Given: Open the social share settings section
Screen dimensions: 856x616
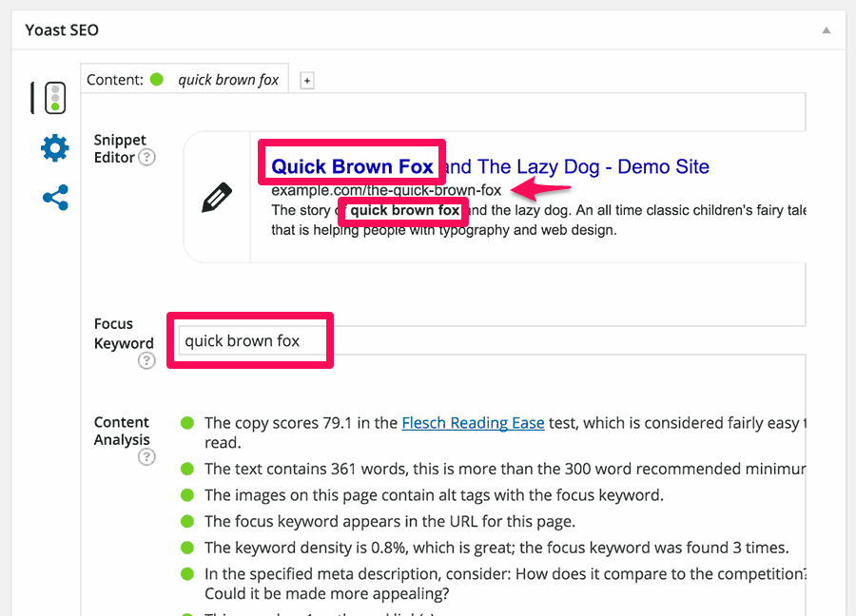Looking at the screenshot, I should 56,198.
